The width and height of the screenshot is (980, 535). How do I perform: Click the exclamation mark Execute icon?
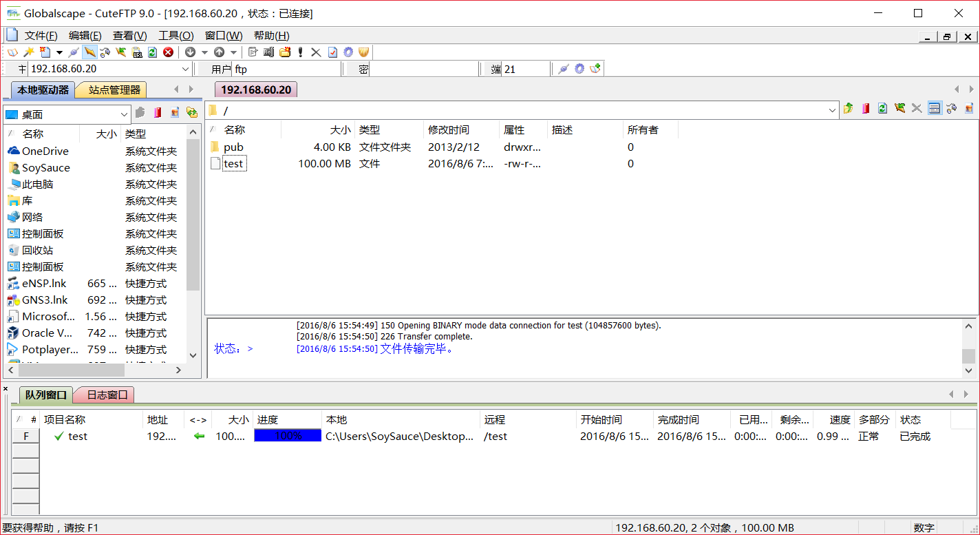300,52
